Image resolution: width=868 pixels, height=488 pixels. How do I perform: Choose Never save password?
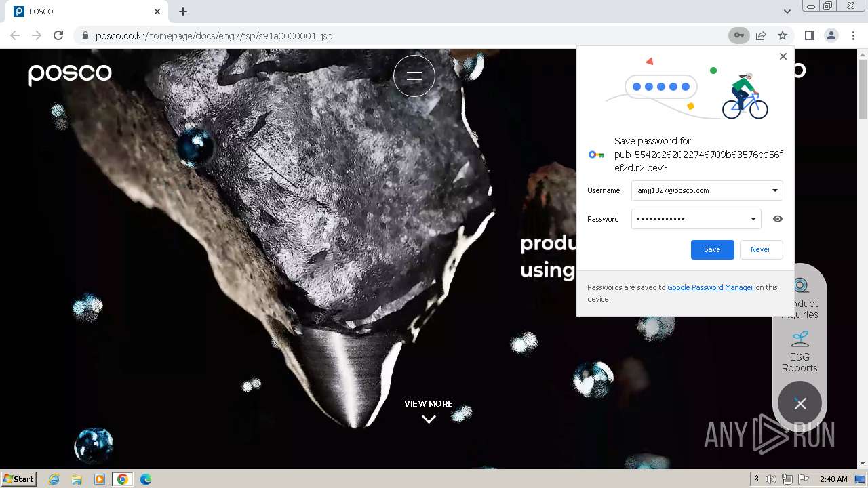(761, 249)
